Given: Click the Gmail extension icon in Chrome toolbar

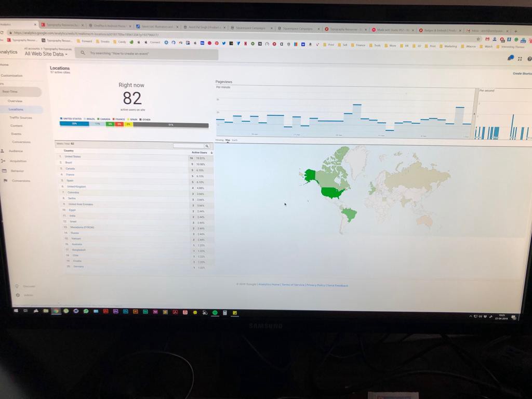Looking at the screenshot, I should [x=487, y=39].
